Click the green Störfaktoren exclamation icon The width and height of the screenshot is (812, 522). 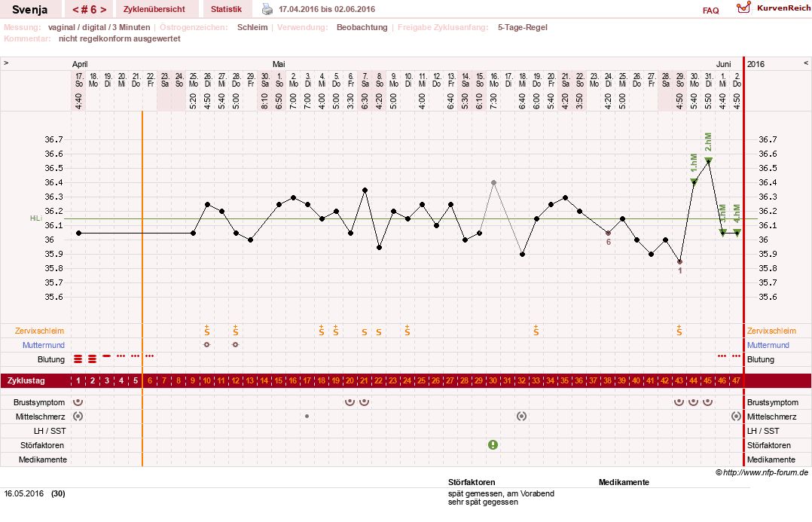pos(493,445)
